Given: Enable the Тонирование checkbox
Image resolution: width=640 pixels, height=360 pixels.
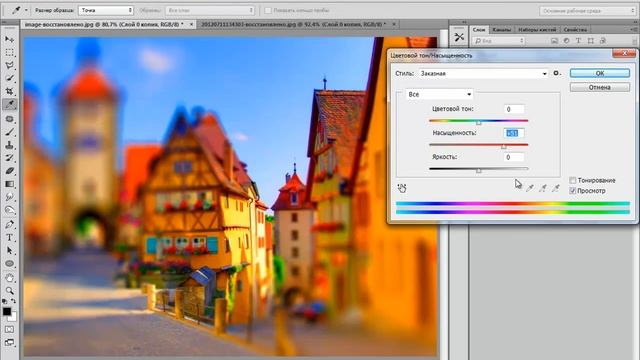Looking at the screenshot, I should tap(573, 180).
